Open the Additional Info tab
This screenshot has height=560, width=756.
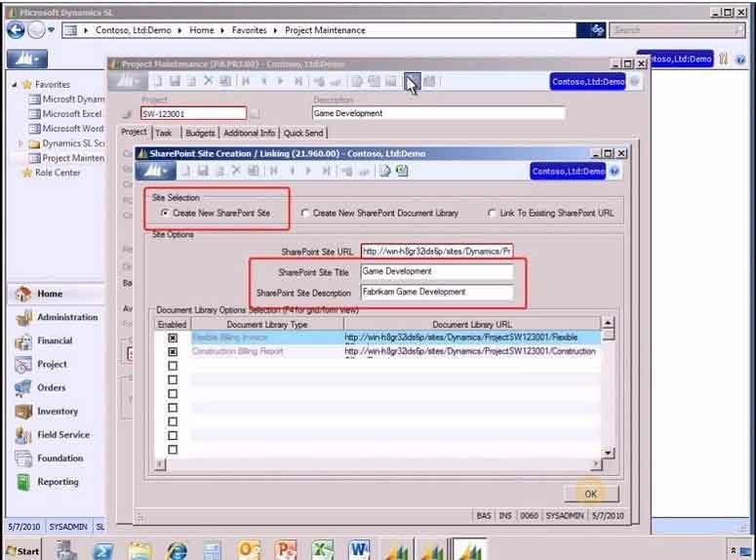pyautogui.click(x=250, y=133)
